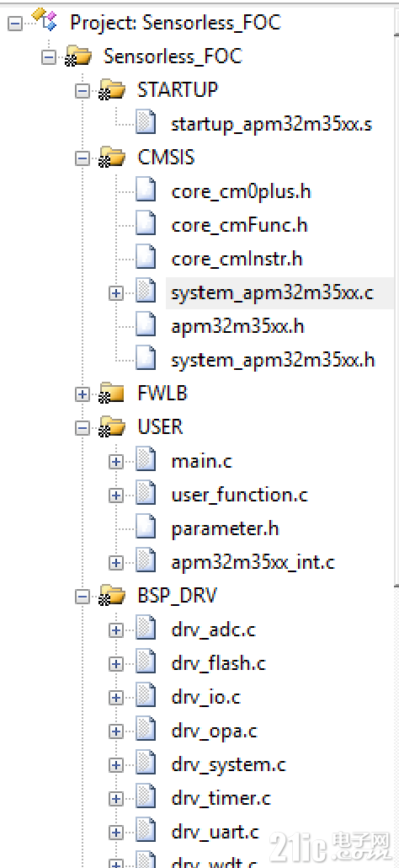Collapse the Project: Sensorless_FOC root node

(15, 24)
